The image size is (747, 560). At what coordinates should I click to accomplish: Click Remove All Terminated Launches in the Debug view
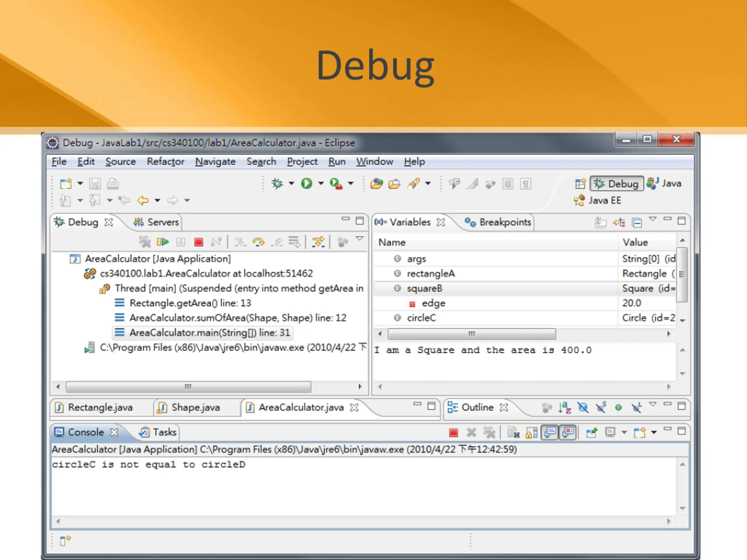click(145, 242)
